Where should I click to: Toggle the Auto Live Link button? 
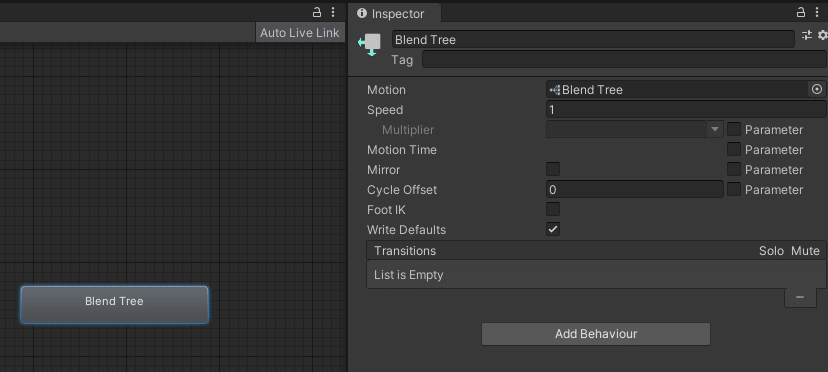(300, 33)
